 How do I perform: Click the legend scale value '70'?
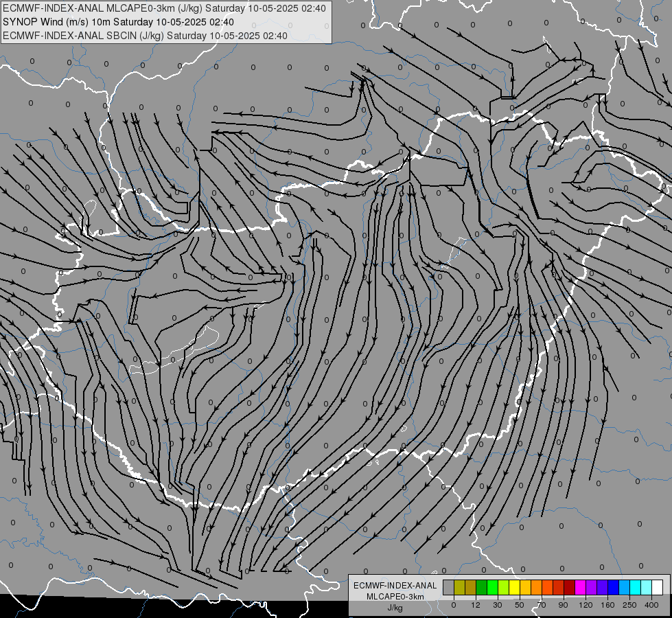(542, 605)
